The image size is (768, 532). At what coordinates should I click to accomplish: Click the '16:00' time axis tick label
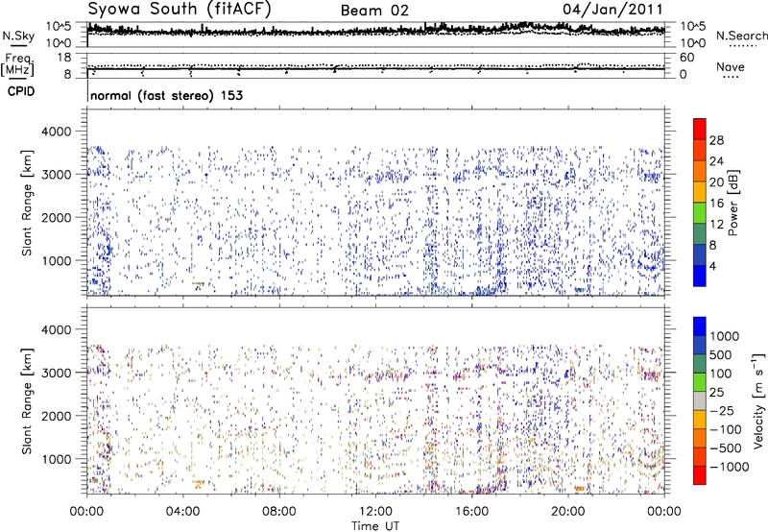coord(471,512)
